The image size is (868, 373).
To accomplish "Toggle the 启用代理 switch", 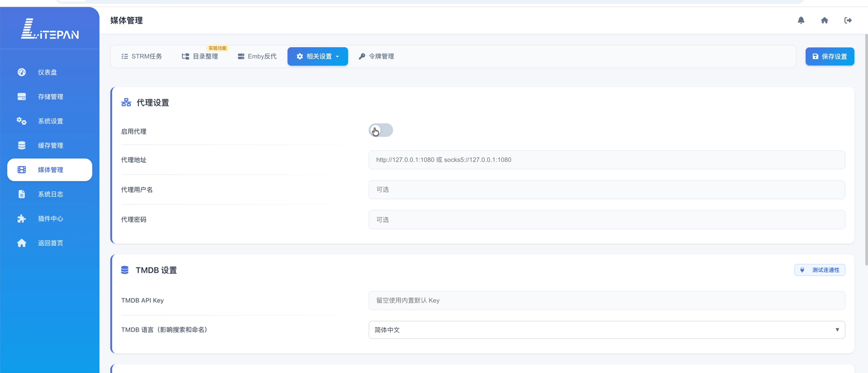I will (x=381, y=131).
